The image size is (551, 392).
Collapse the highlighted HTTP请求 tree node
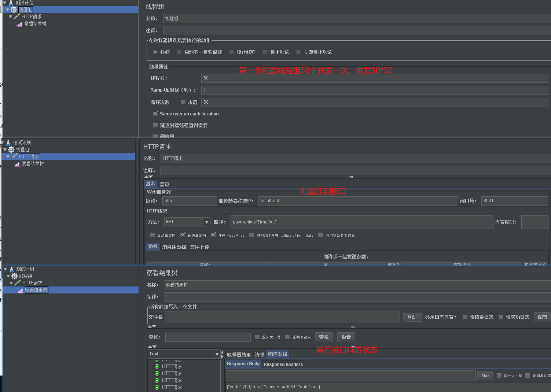[8, 156]
